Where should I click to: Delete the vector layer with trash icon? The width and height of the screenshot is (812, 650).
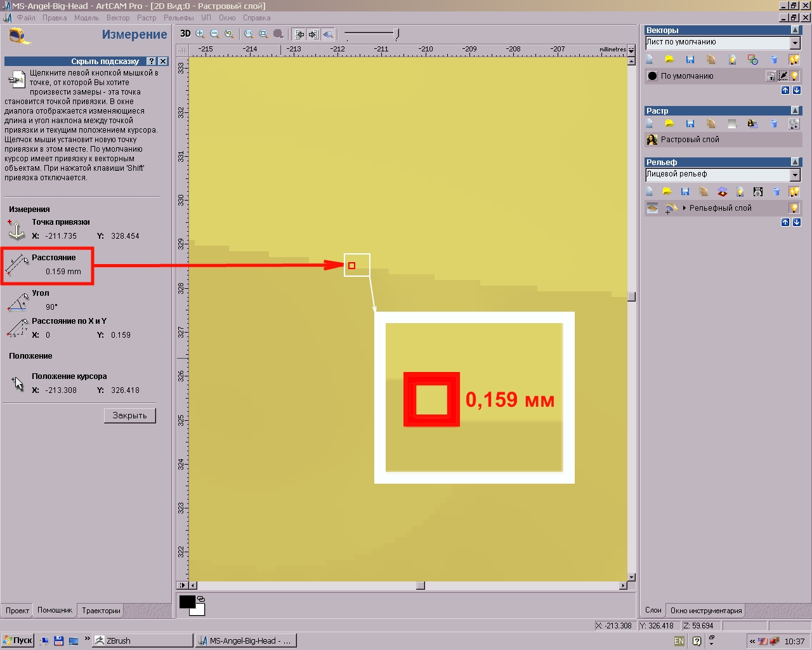(774, 60)
